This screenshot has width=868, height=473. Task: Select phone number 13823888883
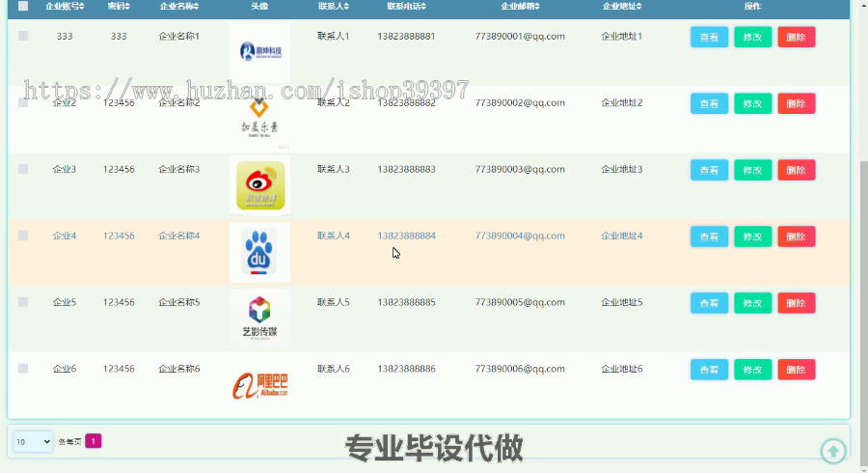(x=406, y=169)
